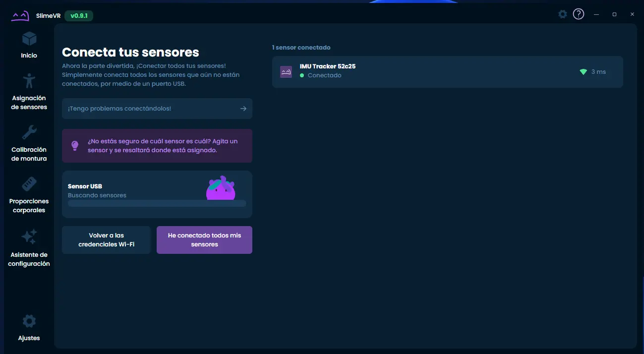Click the IMU Tracker 52c25 icon

pyautogui.click(x=286, y=72)
